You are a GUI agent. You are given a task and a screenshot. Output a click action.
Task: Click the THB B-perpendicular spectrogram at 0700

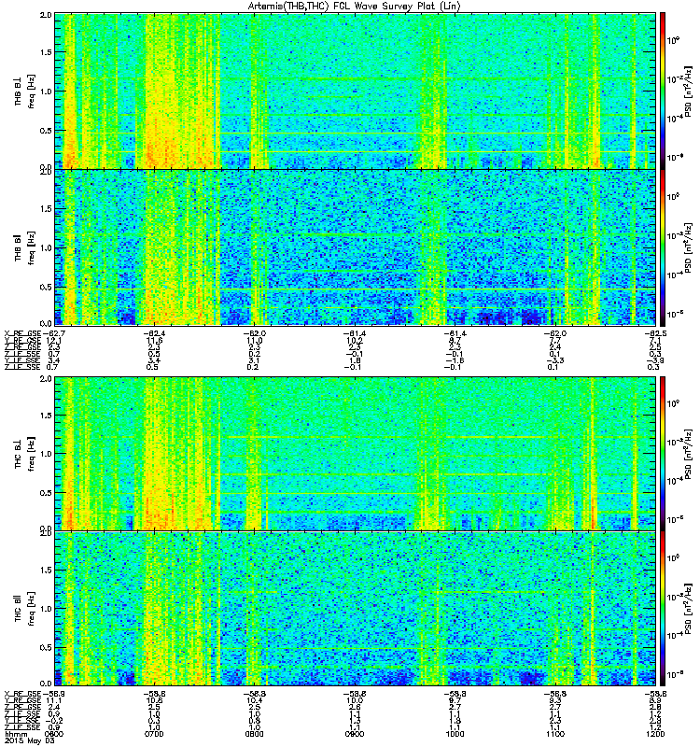[154, 91]
